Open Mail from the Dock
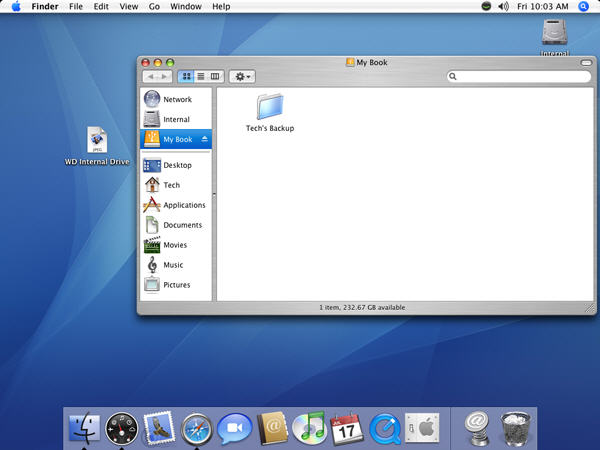The width and height of the screenshot is (600, 450). click(159, 429)
